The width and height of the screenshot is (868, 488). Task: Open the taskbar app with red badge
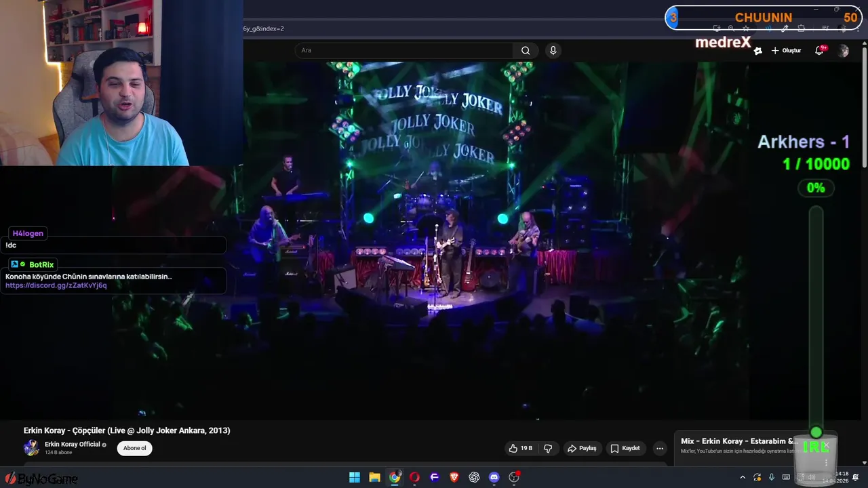coord(514,477)
